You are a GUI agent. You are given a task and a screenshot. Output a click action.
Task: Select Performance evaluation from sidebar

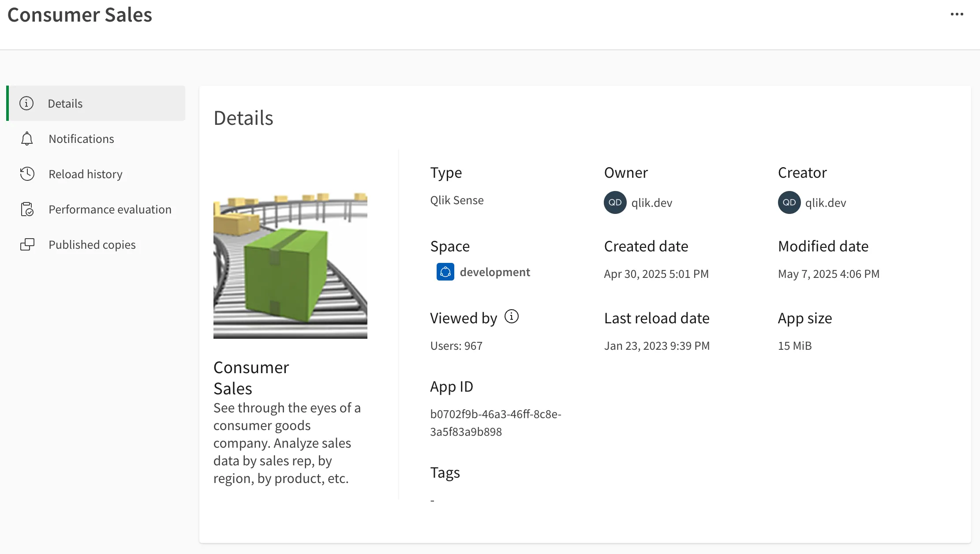110,209
